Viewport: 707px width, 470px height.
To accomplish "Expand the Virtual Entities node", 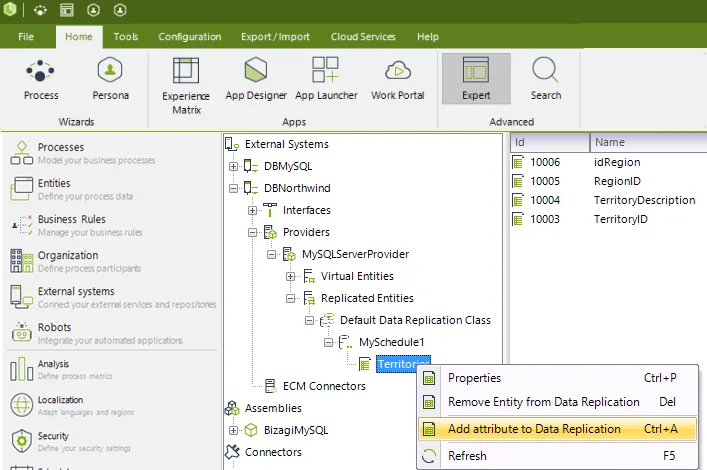I will (290, 276).
